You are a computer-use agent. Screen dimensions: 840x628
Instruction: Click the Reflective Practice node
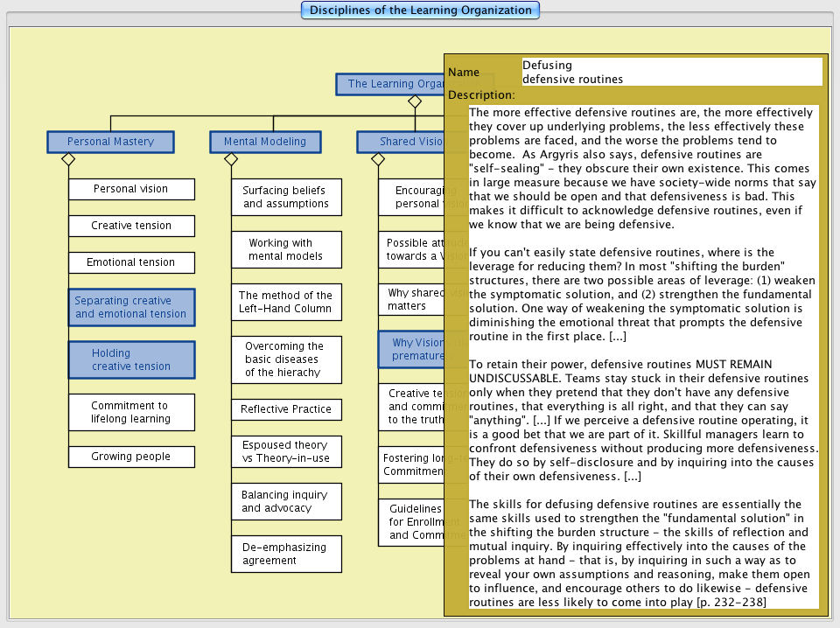coord(286,409)
